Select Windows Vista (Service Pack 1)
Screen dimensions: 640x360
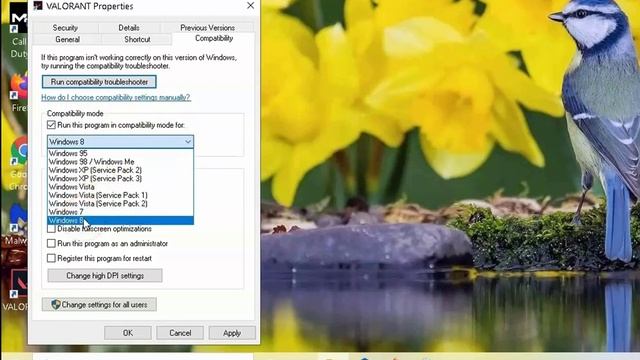coord(120,195)
